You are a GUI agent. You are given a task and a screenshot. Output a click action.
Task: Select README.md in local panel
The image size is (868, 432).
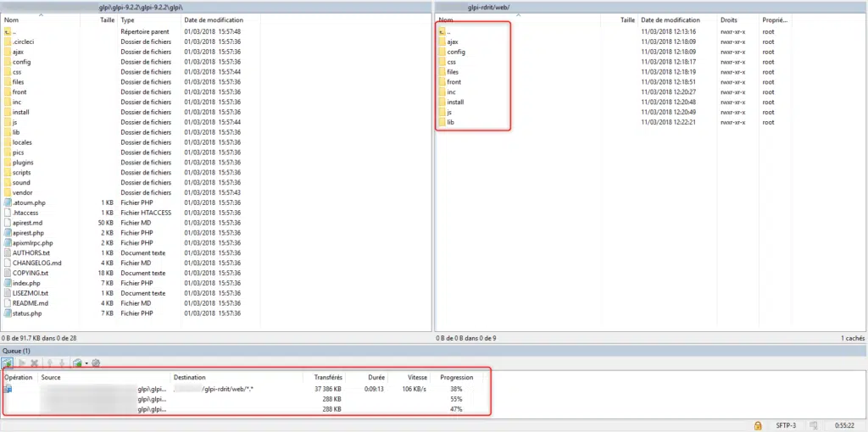(x=30, y=303)
